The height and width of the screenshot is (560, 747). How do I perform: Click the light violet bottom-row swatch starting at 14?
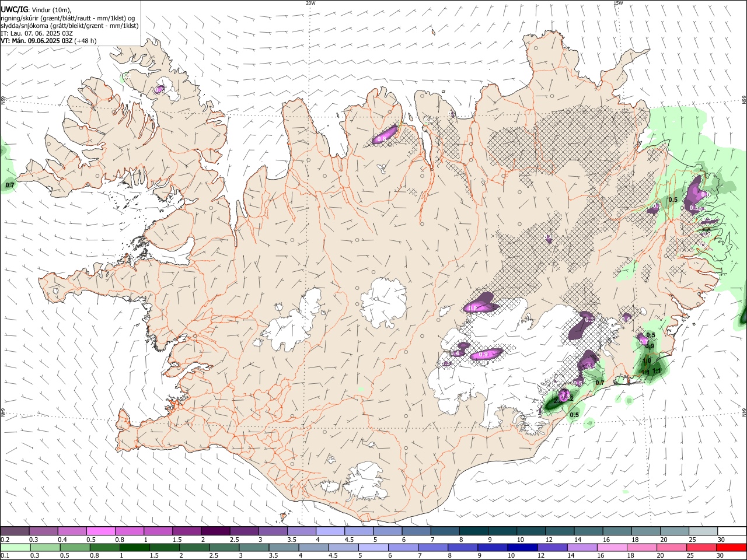(582, 548)
